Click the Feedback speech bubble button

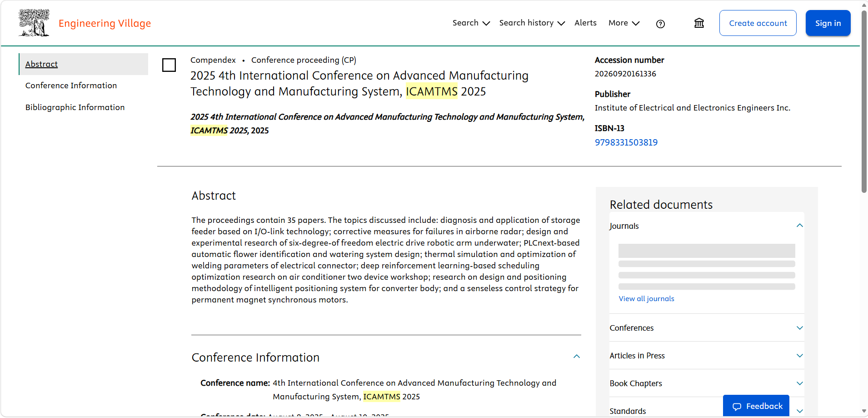[756, 406]
